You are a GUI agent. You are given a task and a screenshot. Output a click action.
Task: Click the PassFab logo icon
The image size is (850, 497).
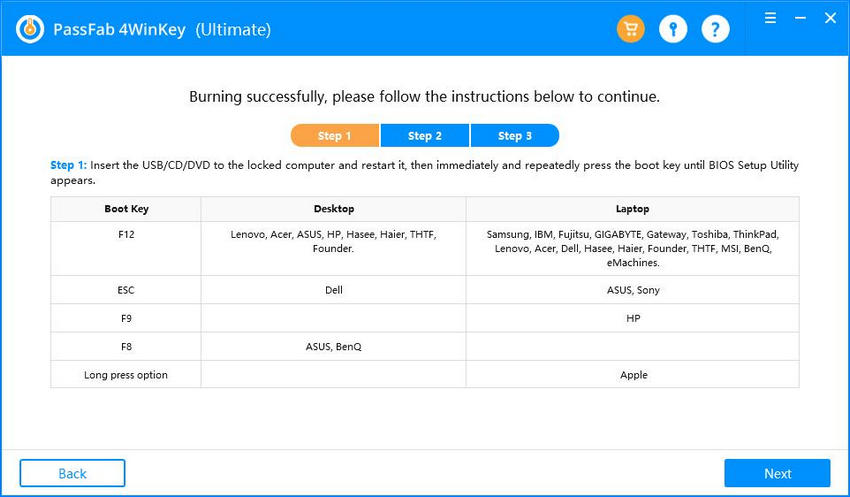(29, 29)
